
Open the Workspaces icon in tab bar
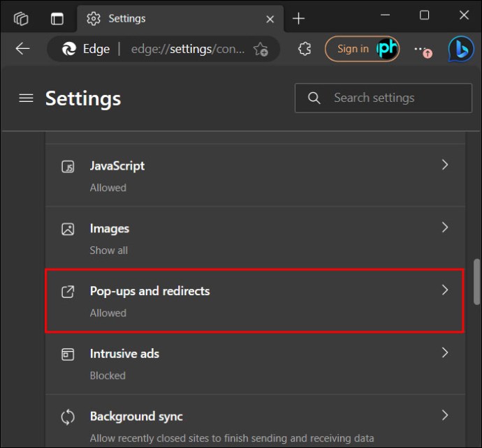[21, 19]
